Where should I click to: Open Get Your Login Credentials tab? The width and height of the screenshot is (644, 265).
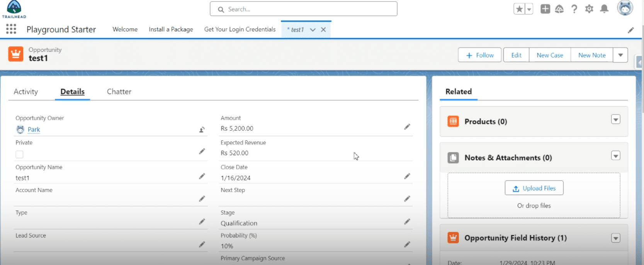pyautogui.click(x=240, y=29)
